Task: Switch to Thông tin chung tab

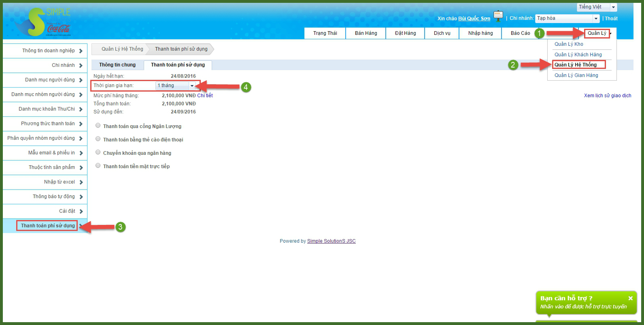Action: point(117,65)
